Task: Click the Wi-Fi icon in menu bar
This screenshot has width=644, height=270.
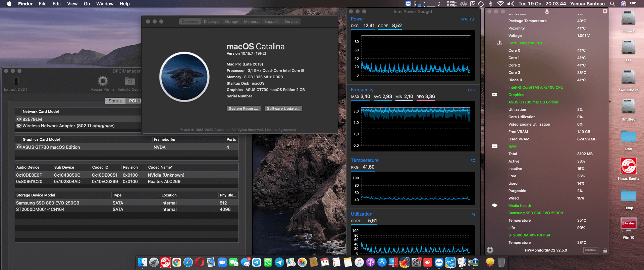Action: coord(500,4)
